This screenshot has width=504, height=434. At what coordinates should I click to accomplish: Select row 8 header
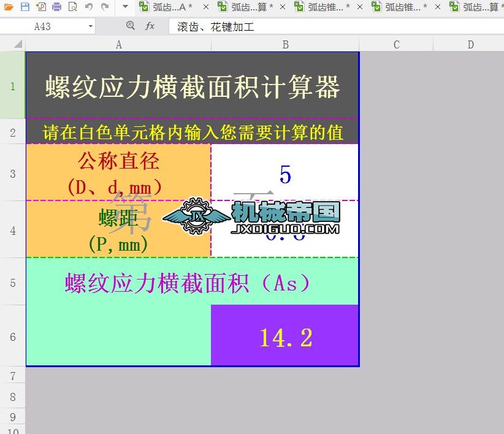[x=12, y=396]
